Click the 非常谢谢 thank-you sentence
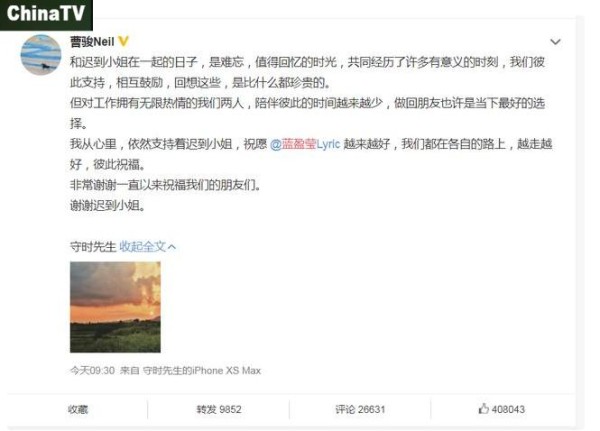This screenshot has height=431, width=600. (165, 185)
